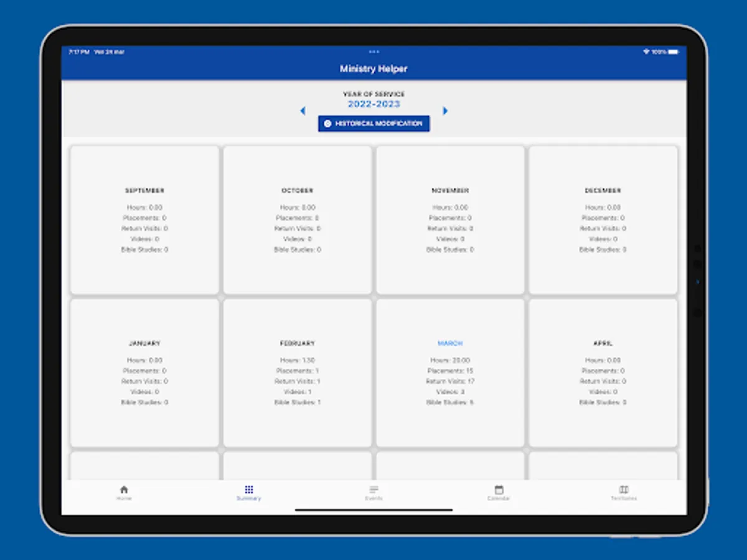
Task: Select the January heading
Action: (x=144, y=343)
